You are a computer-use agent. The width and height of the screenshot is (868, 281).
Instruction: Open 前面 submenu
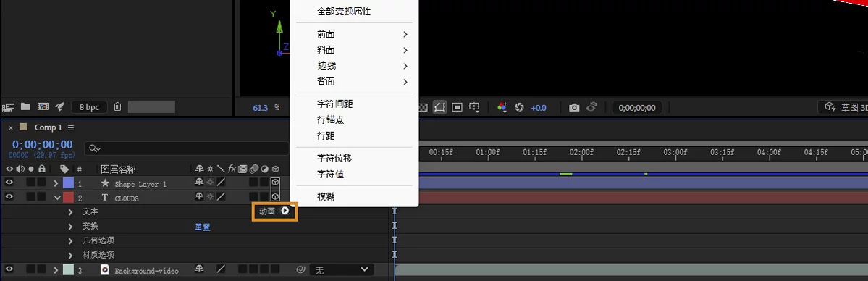point(354,34)
